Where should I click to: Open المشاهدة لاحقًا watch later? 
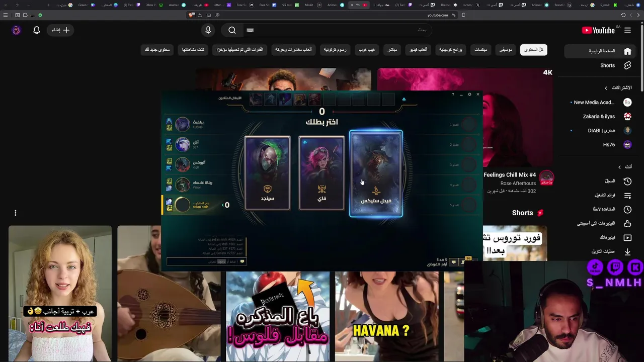[601, 209]
